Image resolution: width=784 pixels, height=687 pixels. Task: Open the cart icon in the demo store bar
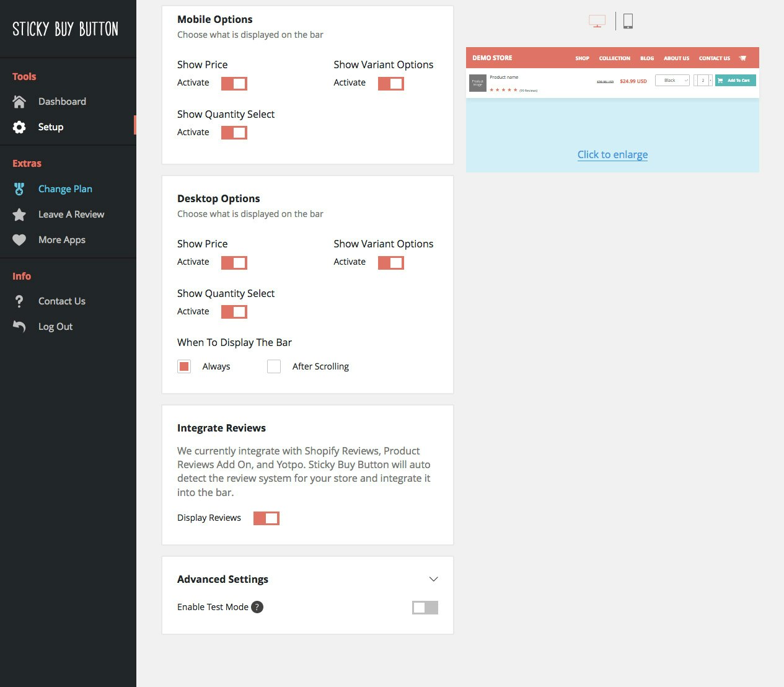pyautogui.click(x=743, y=58)
